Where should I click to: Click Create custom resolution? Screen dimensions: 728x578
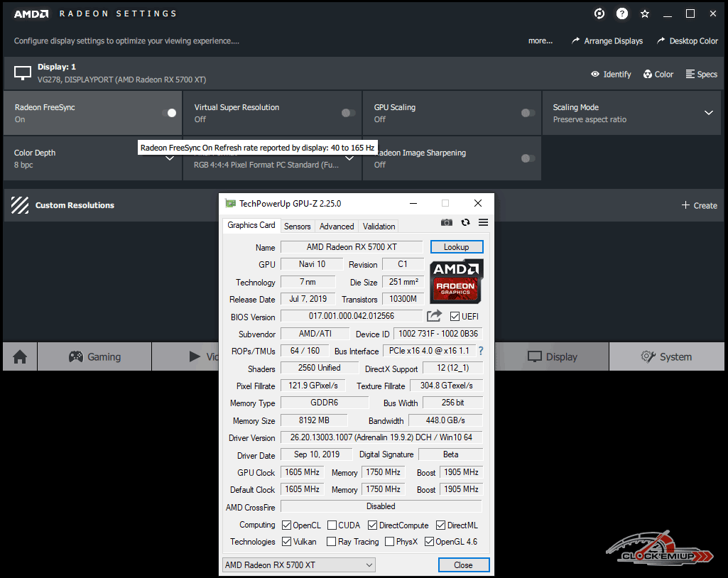(x=699, y=205)
